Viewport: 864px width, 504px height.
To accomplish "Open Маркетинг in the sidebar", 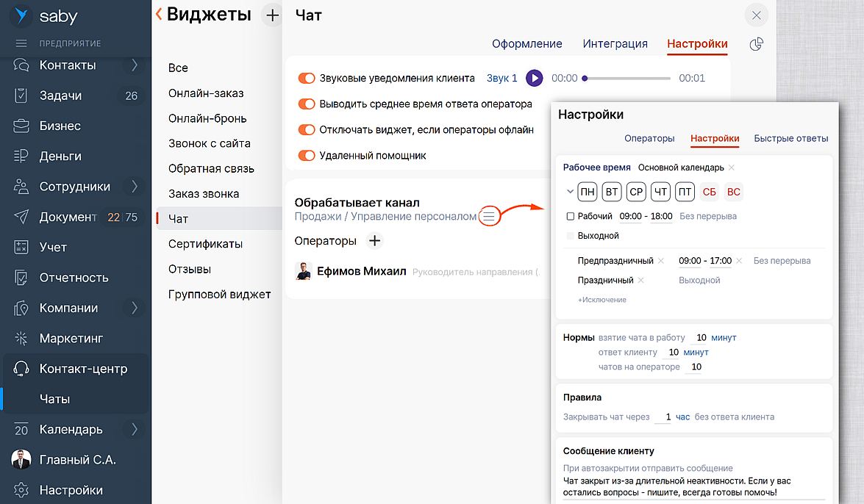I will (71, 339).
